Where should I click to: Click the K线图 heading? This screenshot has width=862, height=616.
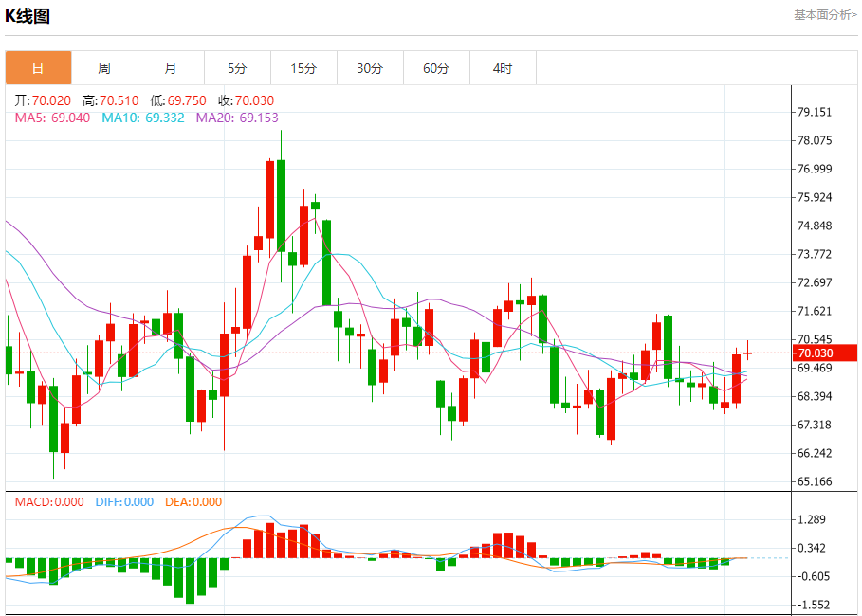tap(28, 16)
